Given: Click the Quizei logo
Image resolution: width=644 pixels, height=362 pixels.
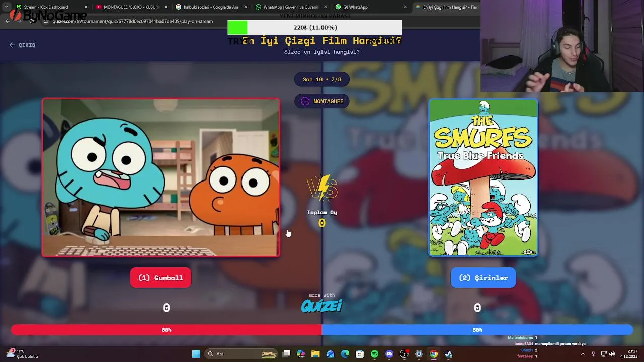Looking at the screenshot, I should (x=322, y=305).
